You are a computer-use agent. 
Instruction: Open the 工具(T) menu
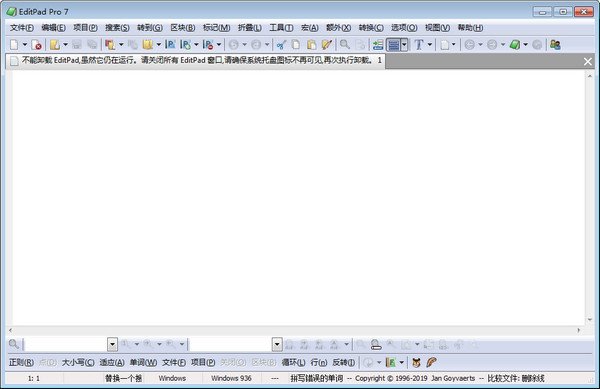tap(281, 28)
